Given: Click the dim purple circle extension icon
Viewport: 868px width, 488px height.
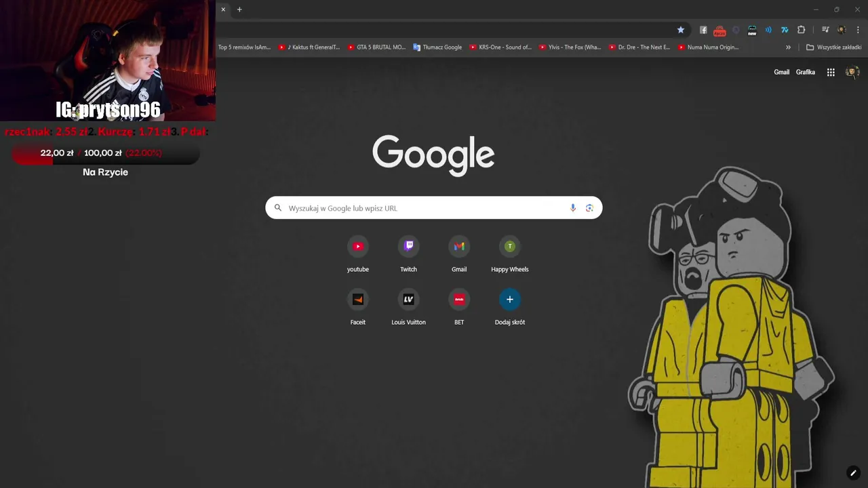Looking at the screenshot, I should (736, 30).
